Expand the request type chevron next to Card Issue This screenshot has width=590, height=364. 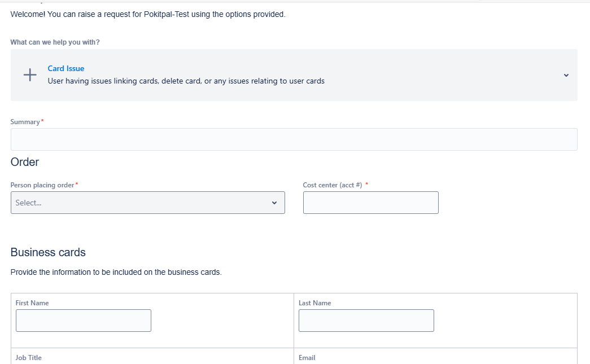(566, 75)
